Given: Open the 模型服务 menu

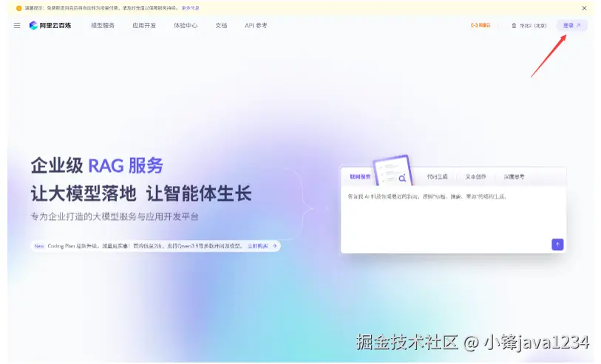Looking at the screenshot, I should [x=103, y=26].
